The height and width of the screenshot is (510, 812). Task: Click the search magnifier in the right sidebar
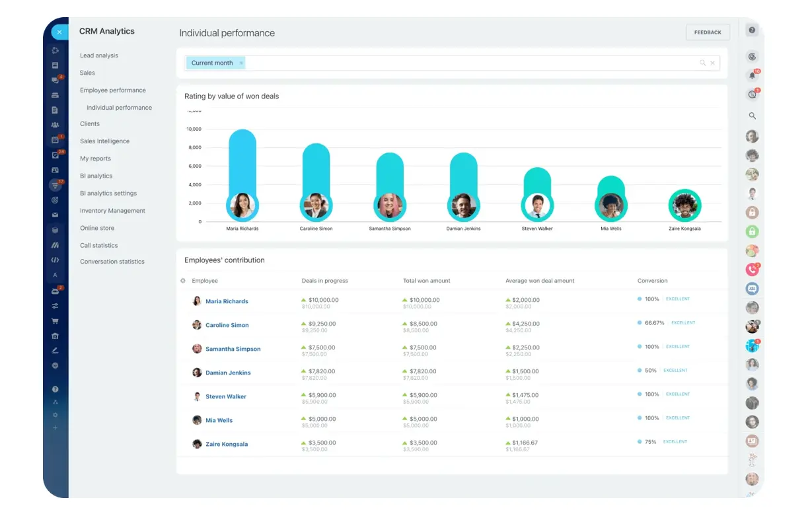coord(752,116)
